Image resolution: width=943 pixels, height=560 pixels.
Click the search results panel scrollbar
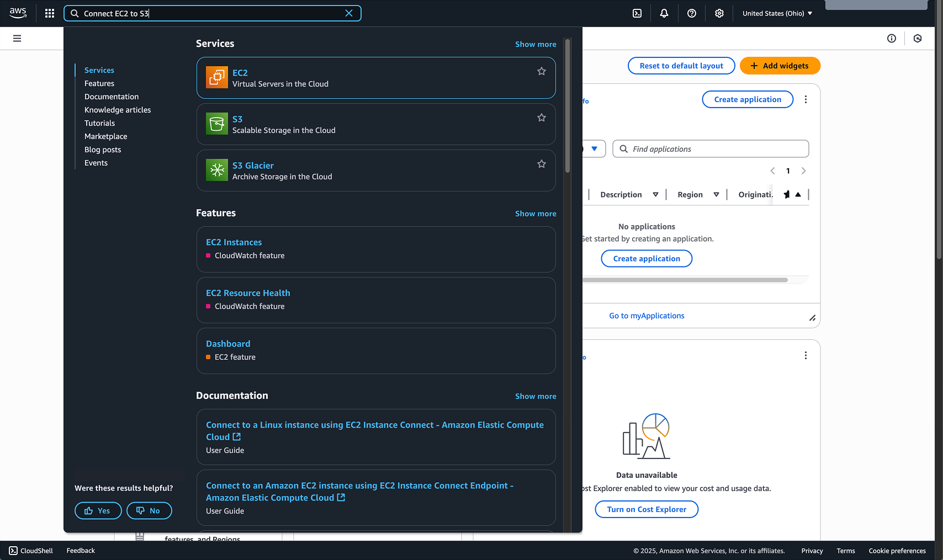click(x=568, y=105)
